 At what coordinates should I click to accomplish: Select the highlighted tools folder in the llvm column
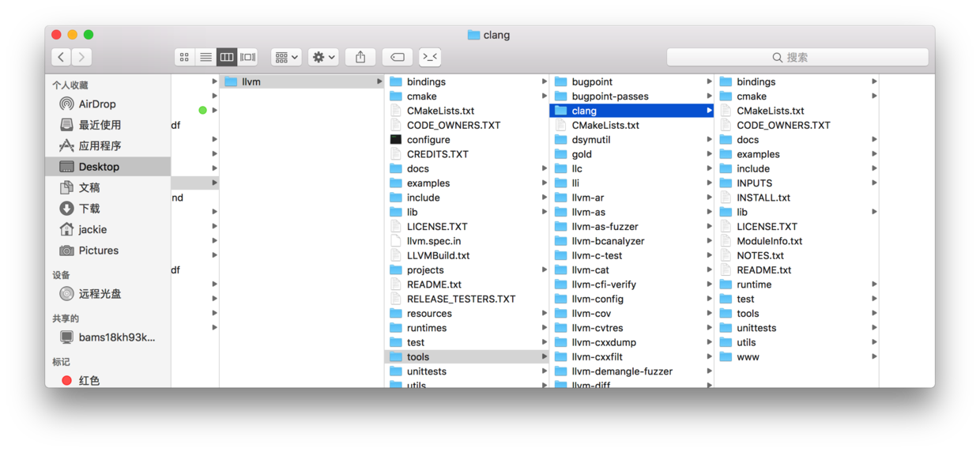pos(466,357)
